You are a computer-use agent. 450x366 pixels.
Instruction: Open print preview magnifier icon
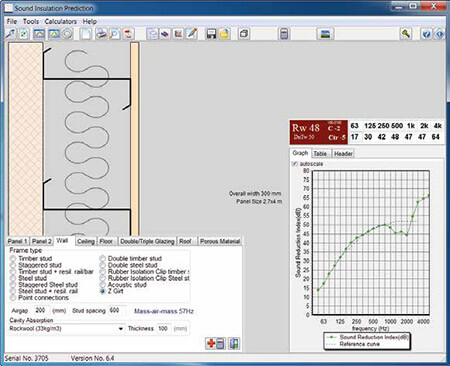tap(115, 34)
